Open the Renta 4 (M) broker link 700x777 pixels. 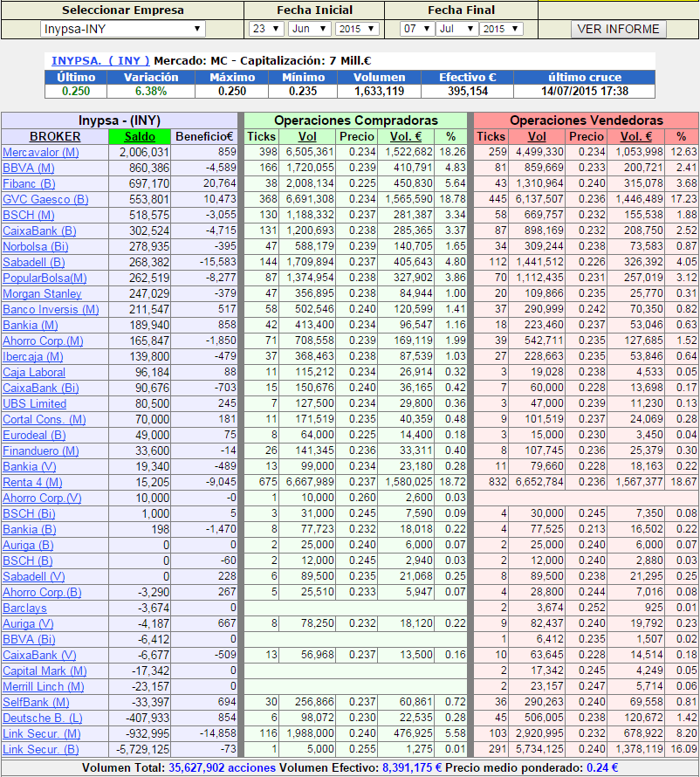(32, 483)
